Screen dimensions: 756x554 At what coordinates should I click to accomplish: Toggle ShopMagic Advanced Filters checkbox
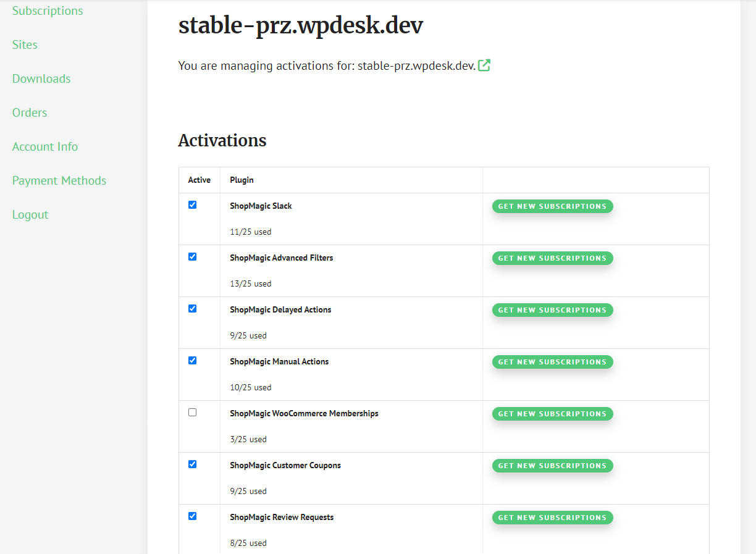(192, 256)
